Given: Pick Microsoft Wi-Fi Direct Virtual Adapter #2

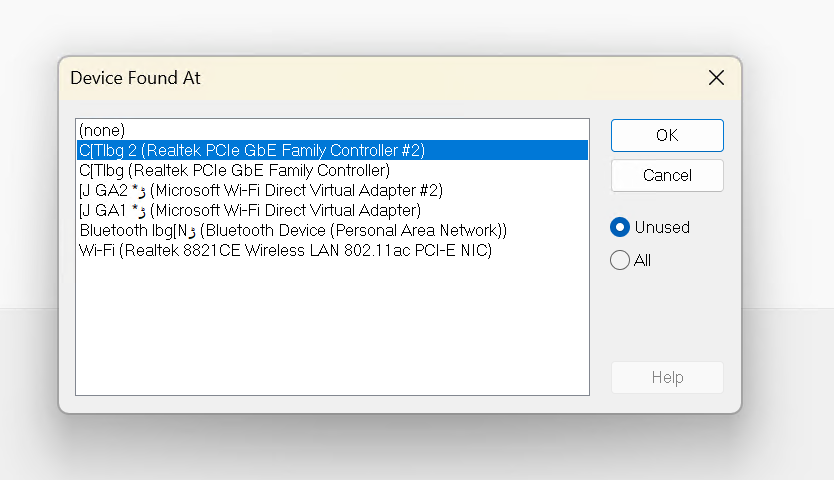Looking at the screenshot, I should coord(260,190).
